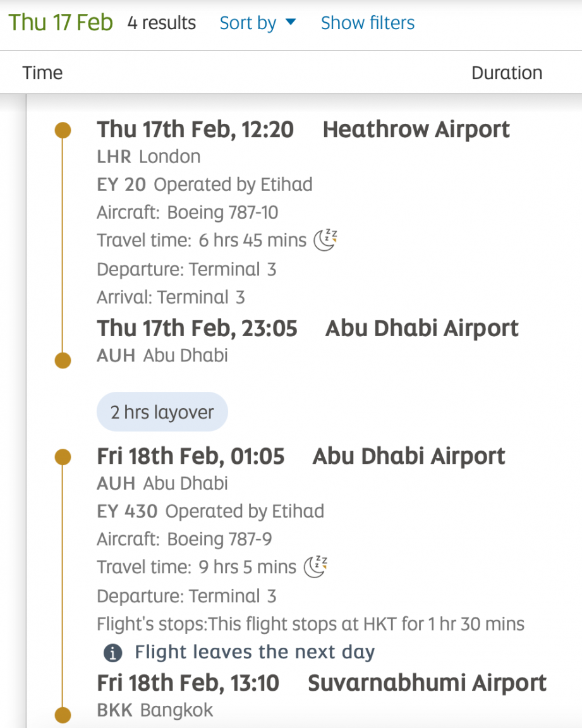The image size is (582, 728).
Task: Click the Abu Dhabi 23:05 arrival timeline dot
Action: 63,360
